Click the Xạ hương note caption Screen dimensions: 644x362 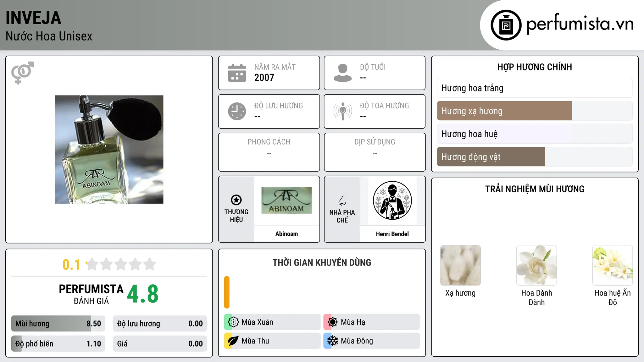coord(460,293)
